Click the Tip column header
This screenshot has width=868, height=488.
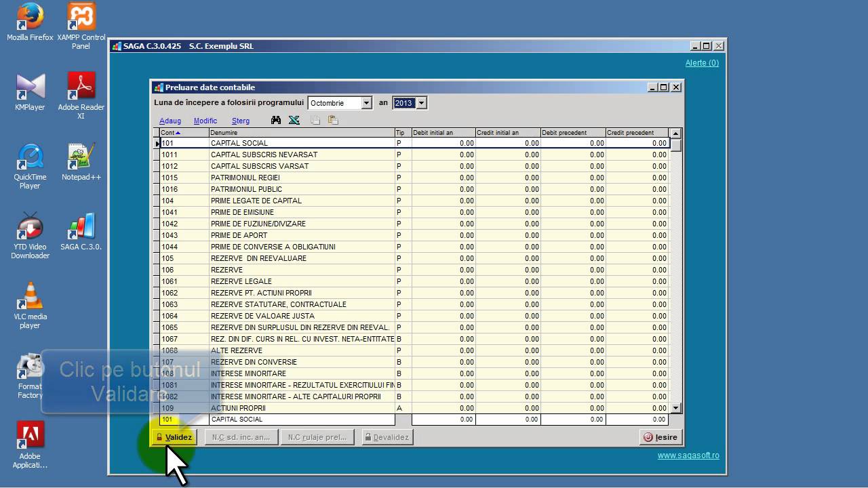pyautogui.click(x=403, y=133)
